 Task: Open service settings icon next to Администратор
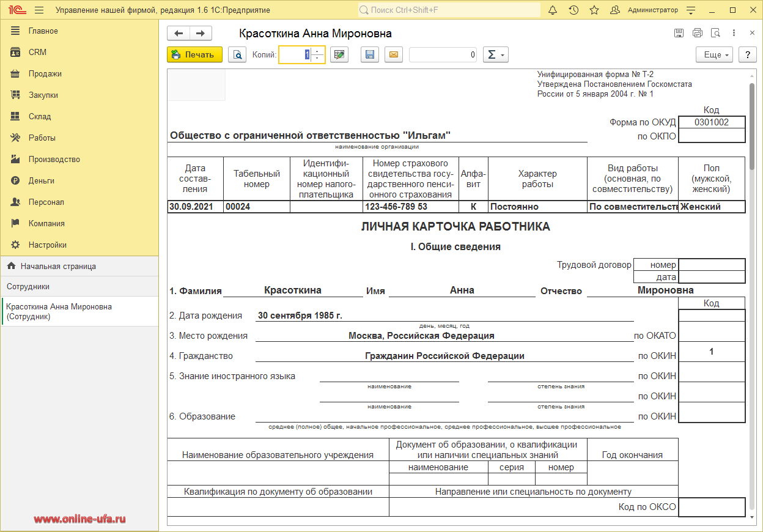691,10
